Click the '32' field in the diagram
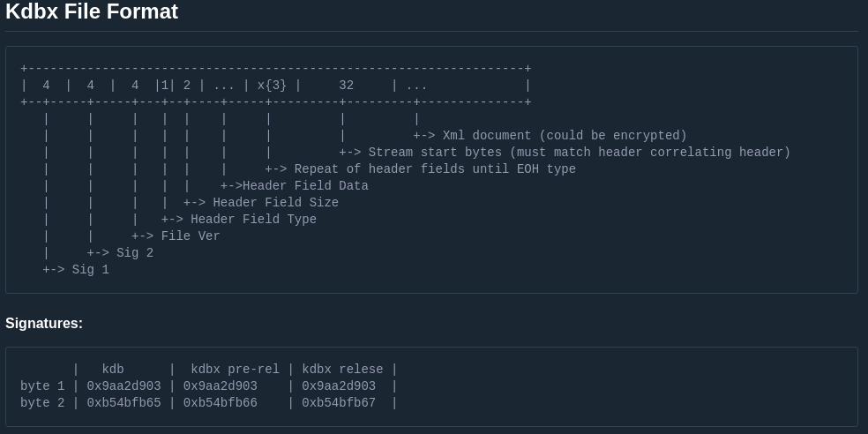Screen dimensions: 868x434 (x=346, y=86)
